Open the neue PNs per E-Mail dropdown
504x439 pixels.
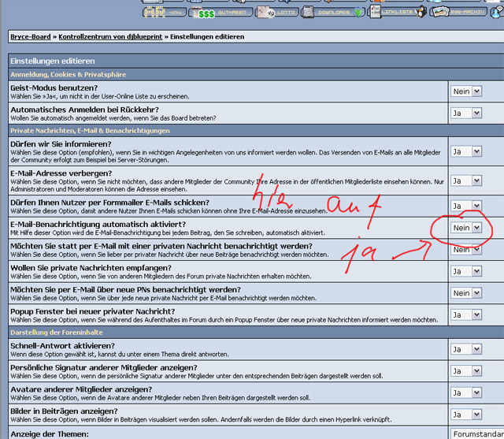coord(466,293)
